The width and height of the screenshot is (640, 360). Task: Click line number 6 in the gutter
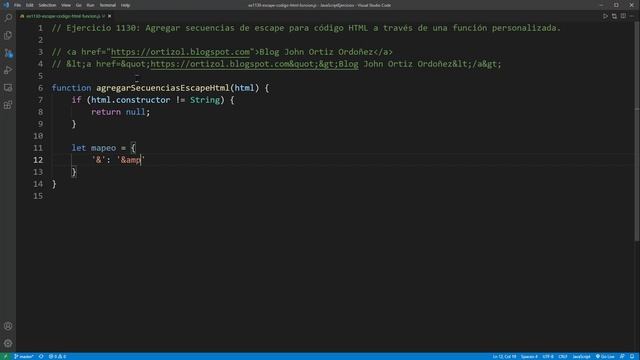(40, 88)
